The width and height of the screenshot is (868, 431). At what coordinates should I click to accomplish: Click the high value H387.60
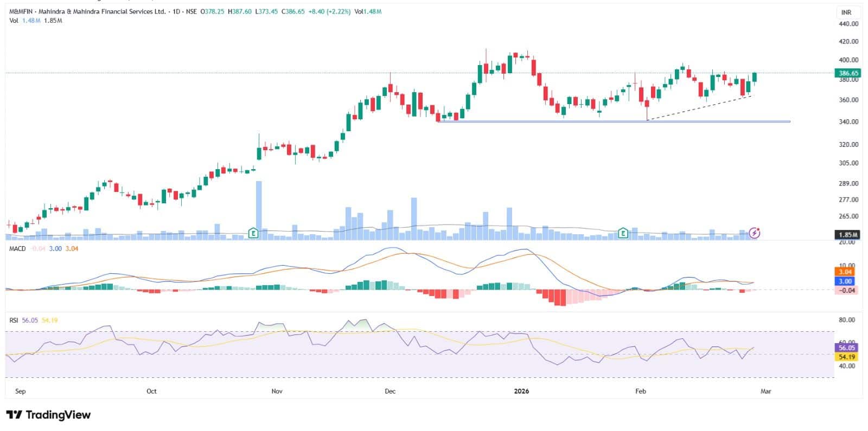tap(239, 11)
